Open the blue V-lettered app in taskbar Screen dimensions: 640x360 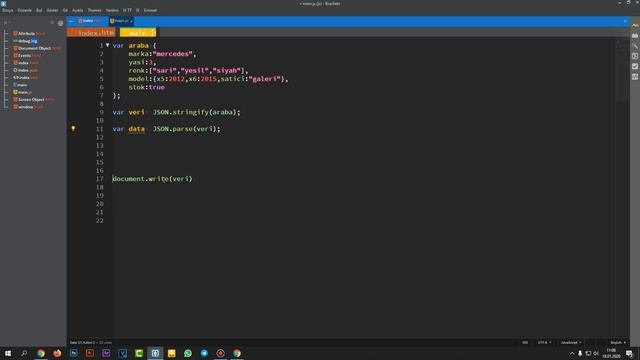pyautogui.click(x=122, y=353)
